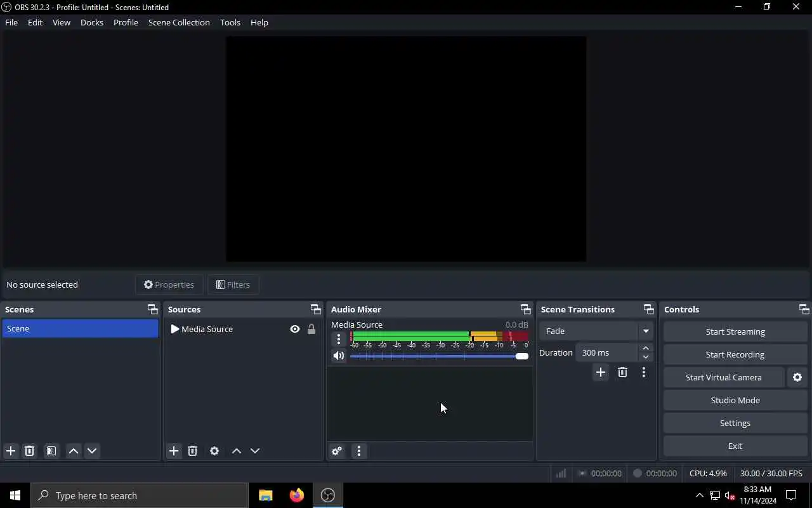Open notification center icon
The height and width of the screenshot is (508, 812).
coord(791,495)
